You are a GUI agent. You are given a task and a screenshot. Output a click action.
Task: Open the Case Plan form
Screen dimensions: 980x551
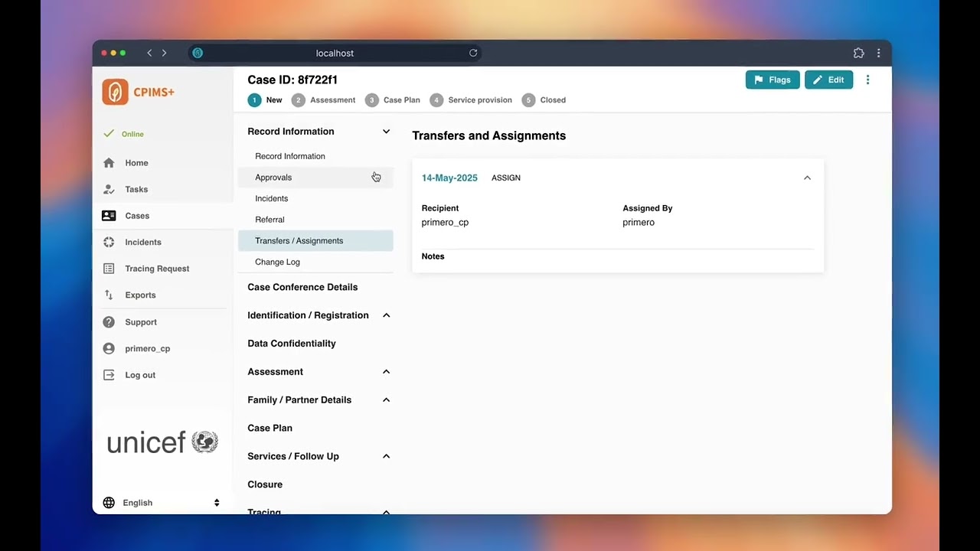point(269,428)
